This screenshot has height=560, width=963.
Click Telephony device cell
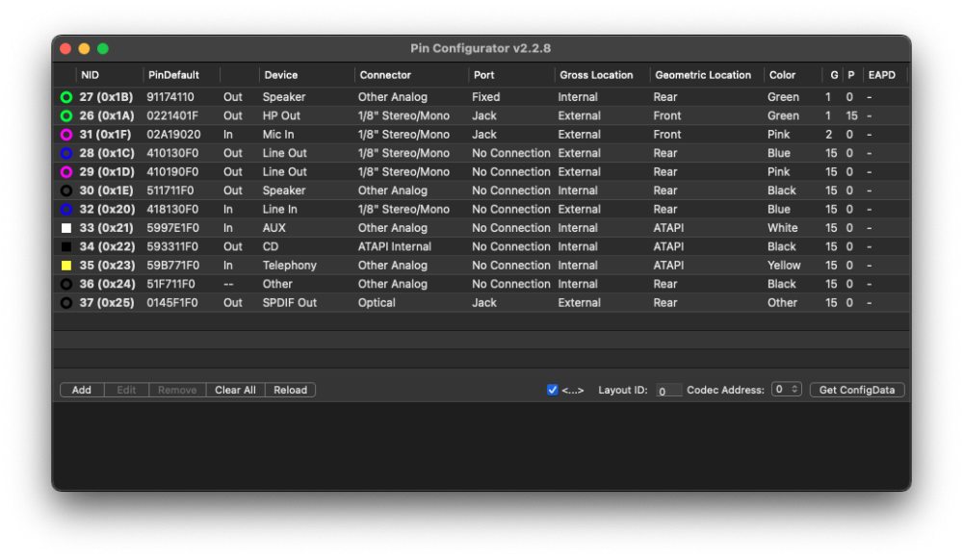click(x=289, y=266)
